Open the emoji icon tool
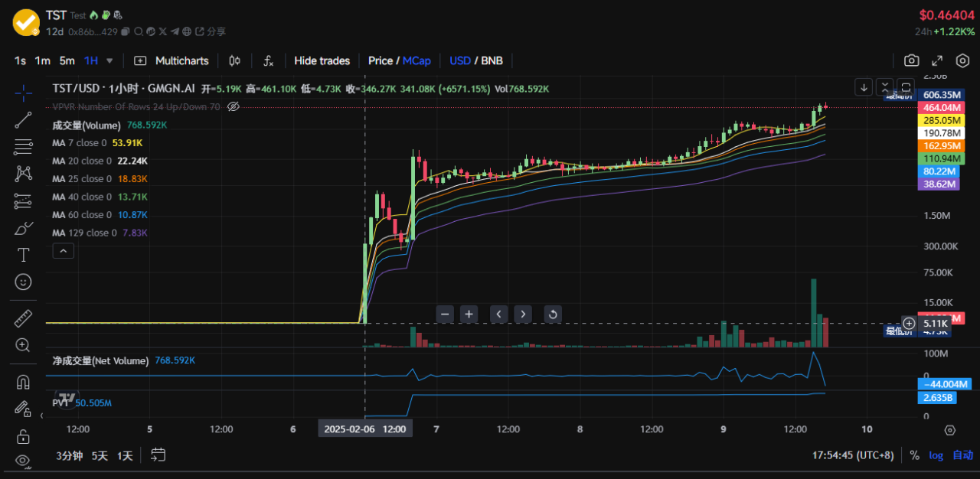The width and height of the screenshot is (980, 479). [x=23, y=282]
